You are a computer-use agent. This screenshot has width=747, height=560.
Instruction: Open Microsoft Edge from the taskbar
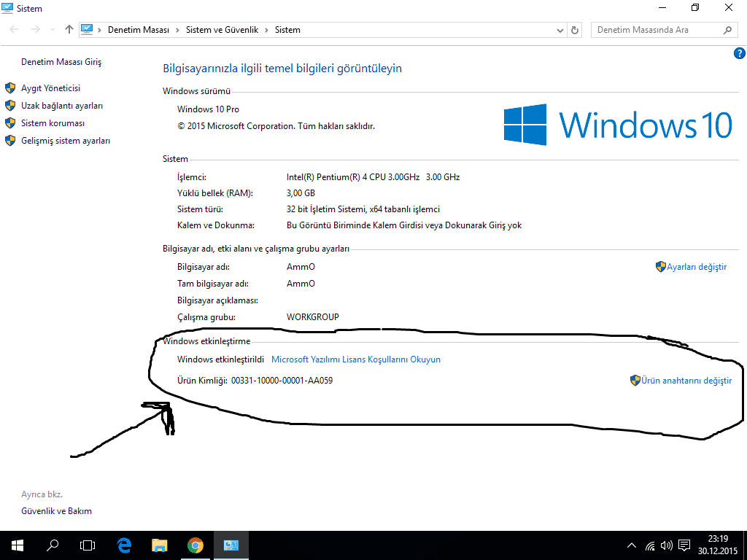click(x=124, y=545)
